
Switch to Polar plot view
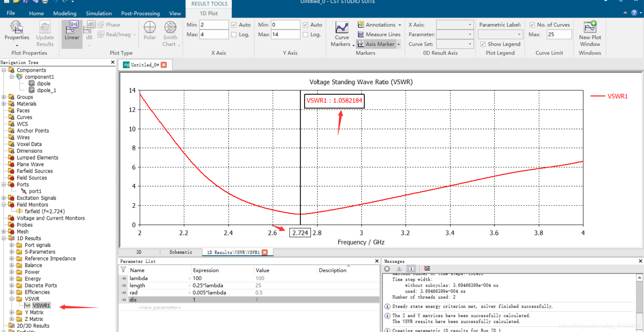(x=150, y=31)
